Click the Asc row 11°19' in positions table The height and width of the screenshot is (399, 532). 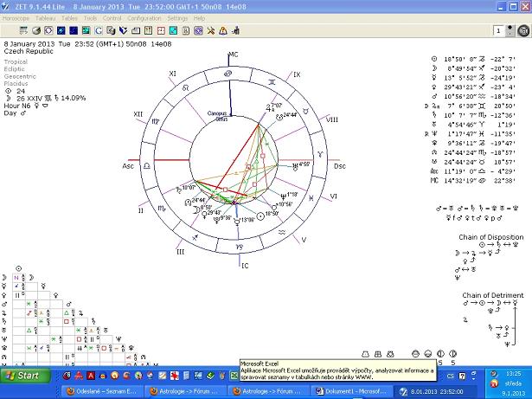point(473,171)
